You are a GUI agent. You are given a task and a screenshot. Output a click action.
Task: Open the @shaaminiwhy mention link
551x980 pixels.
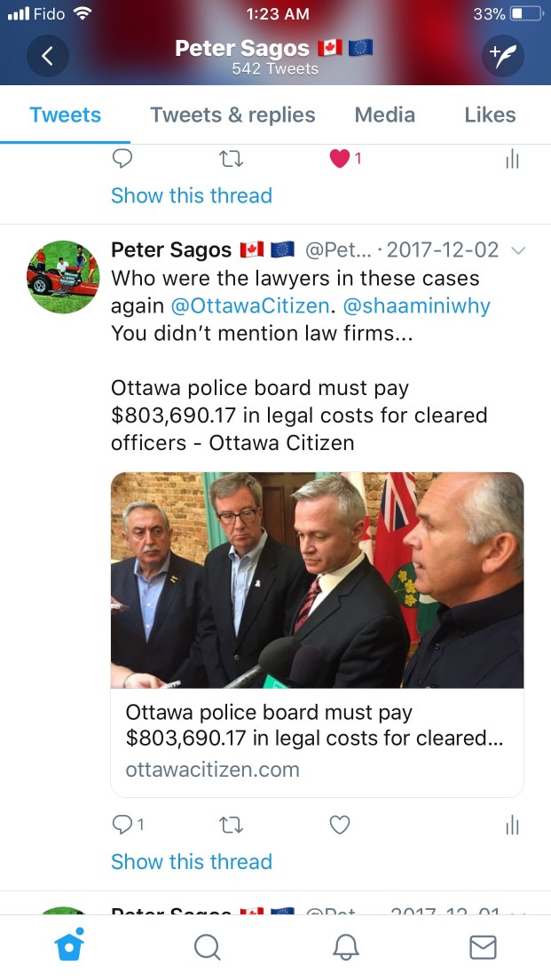tap(417, 305)
